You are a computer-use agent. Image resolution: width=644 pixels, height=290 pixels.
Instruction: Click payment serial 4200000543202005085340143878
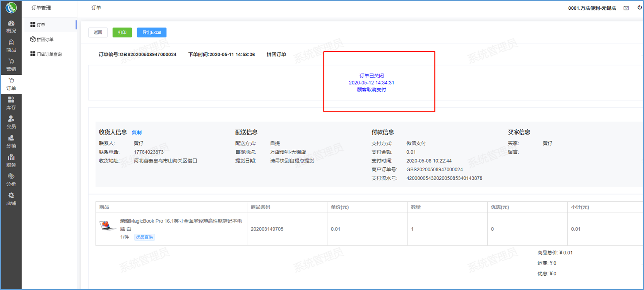[444, 178]
